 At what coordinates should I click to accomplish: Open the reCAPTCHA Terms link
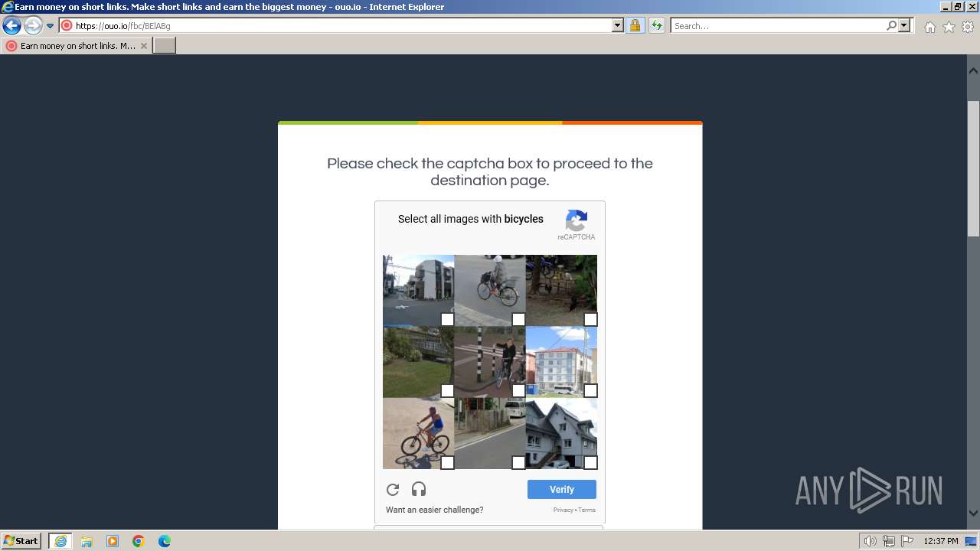(x=586, y=510)
